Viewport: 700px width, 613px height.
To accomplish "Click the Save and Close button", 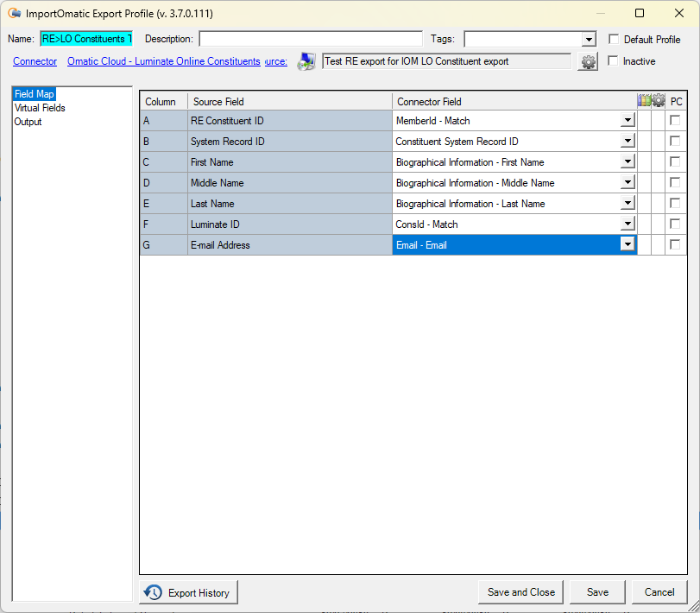I will (520, 592).
